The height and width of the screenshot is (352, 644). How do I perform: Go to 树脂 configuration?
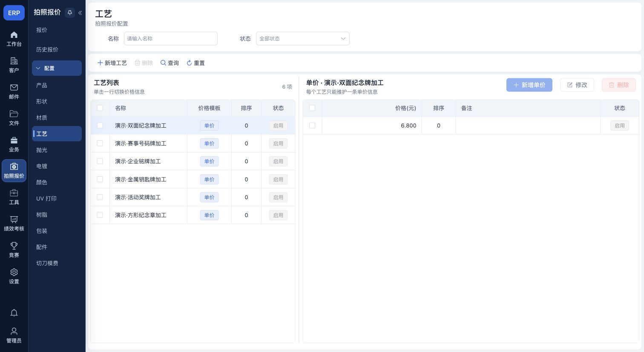click(x=57, y=215)
